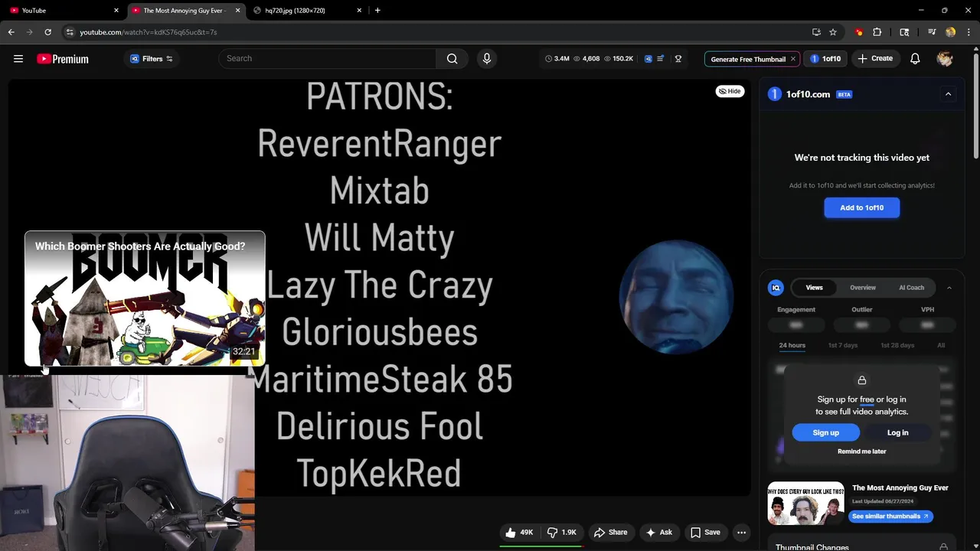The image size is (980, 551).
Task: Open YouTube notifications bell
Action: tap(915, 59)
